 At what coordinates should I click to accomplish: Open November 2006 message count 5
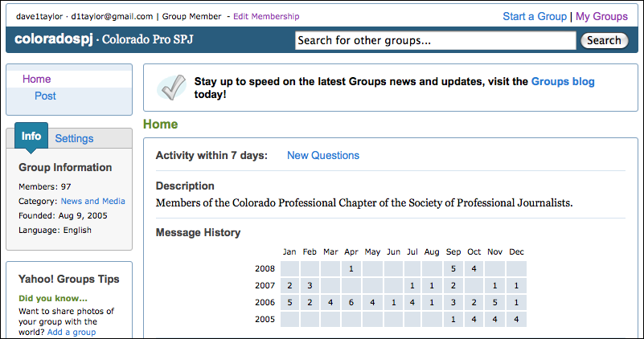tap(494, 303)
